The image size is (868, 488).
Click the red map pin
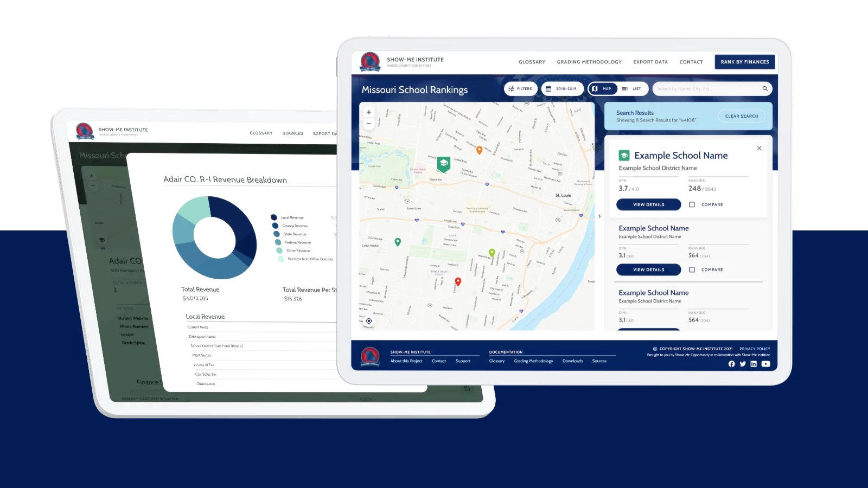click(x=458, y=281)
